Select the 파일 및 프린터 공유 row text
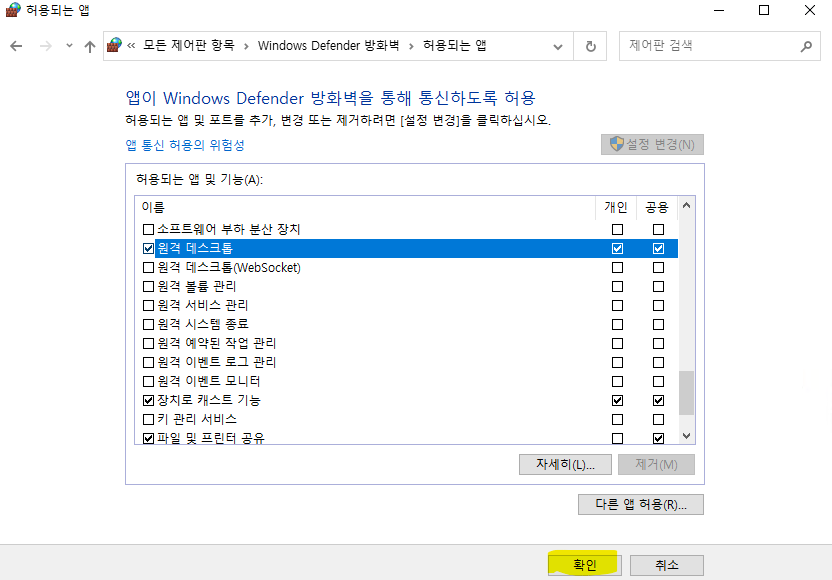 tap(211, 438)
